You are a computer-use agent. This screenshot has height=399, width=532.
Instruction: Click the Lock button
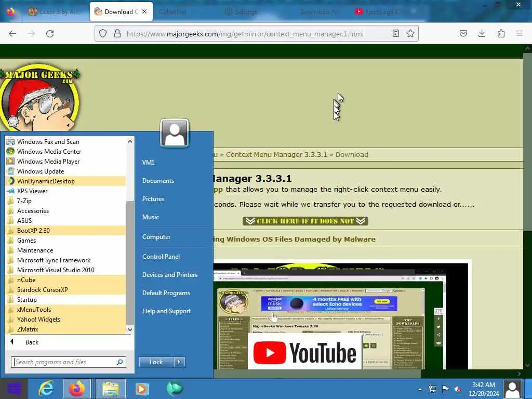tap(156, 362)
